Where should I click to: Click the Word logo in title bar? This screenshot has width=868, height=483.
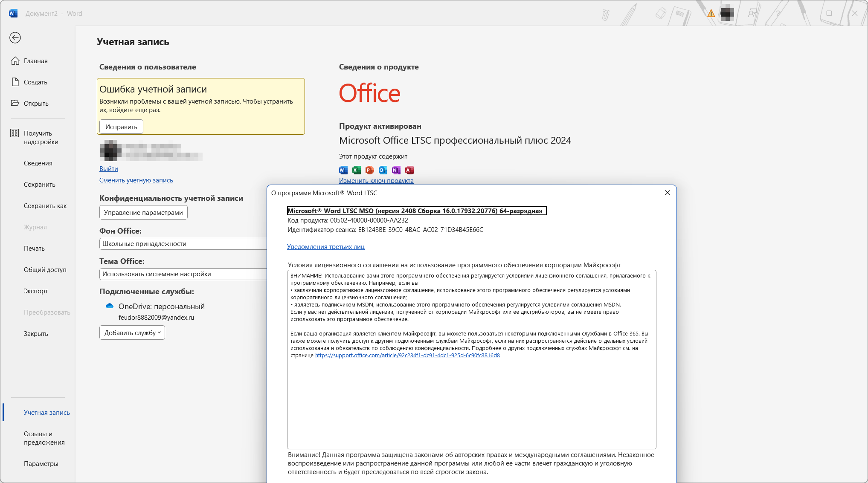click(x=13, y=13)
